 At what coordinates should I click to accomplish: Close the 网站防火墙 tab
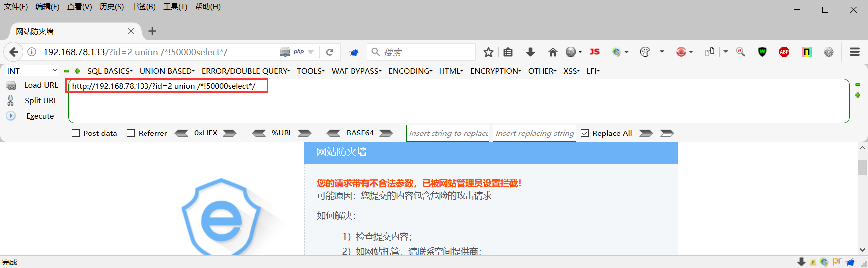(x=131, y=31)
